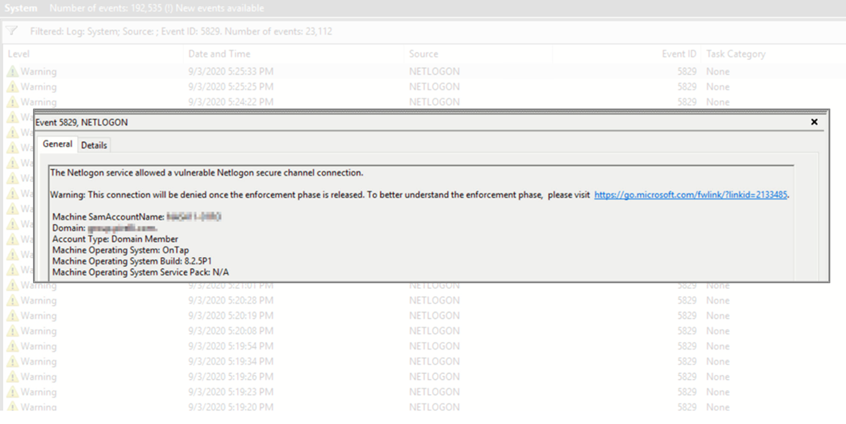Click warning icon of 5:19:54 PM event

pyautogui.click(x=13, y=346)
